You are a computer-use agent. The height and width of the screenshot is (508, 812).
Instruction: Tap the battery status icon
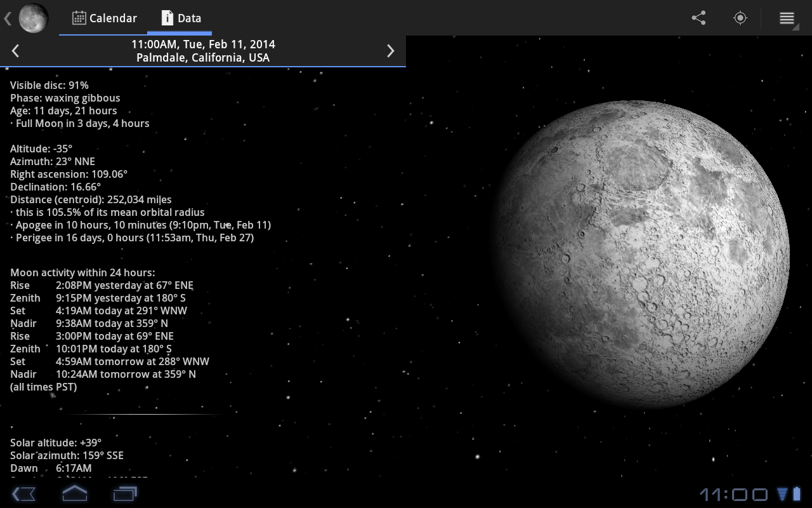tap(797, 493)
